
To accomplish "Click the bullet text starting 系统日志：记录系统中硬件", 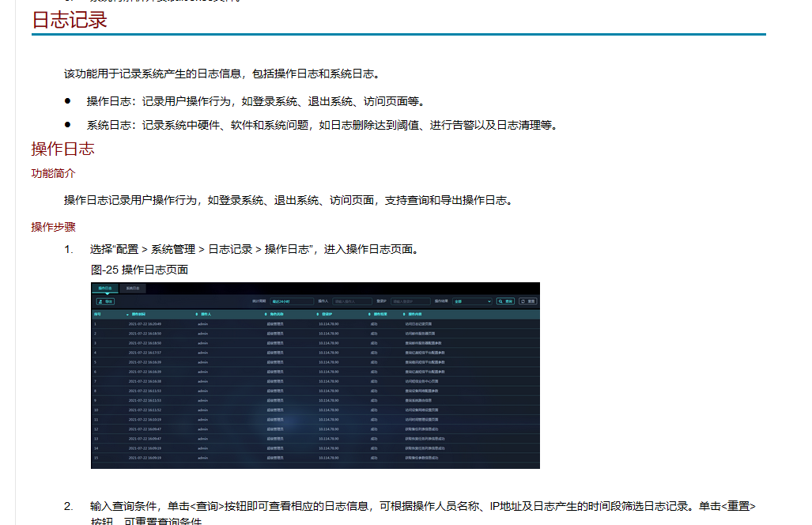I will 323,125.
